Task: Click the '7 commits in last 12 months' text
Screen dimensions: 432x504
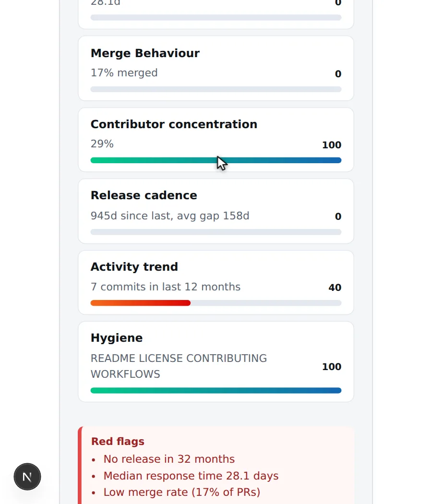Action: pyautogui.click(x=166, y=287)
